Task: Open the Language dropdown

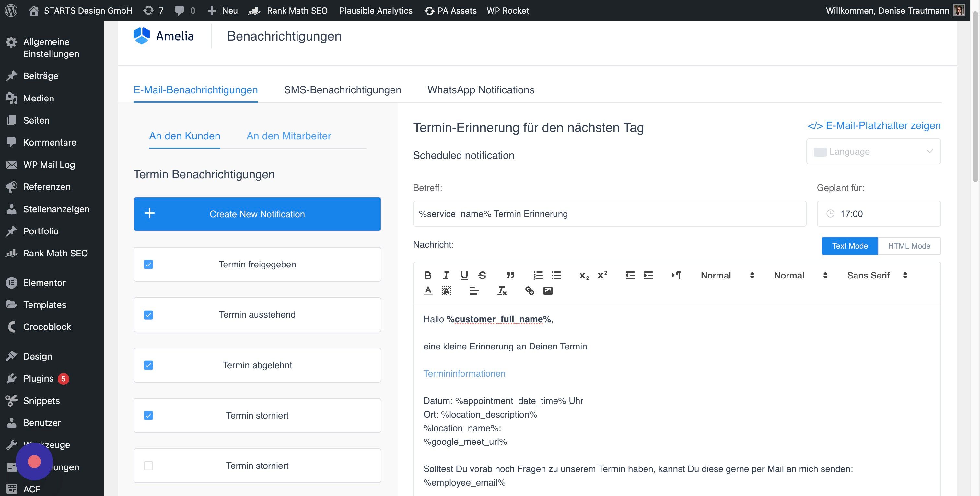Action: click(x=873, y=151)
